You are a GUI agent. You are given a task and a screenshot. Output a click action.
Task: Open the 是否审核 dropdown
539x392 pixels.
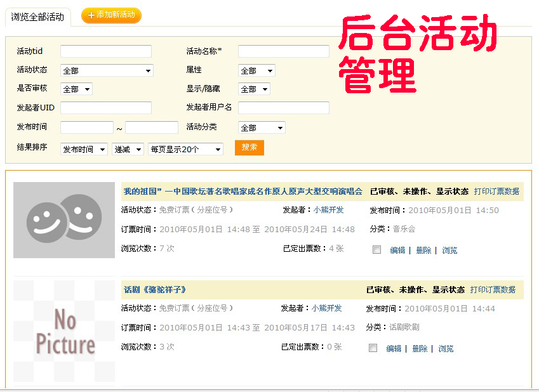[x=76, y=89]
